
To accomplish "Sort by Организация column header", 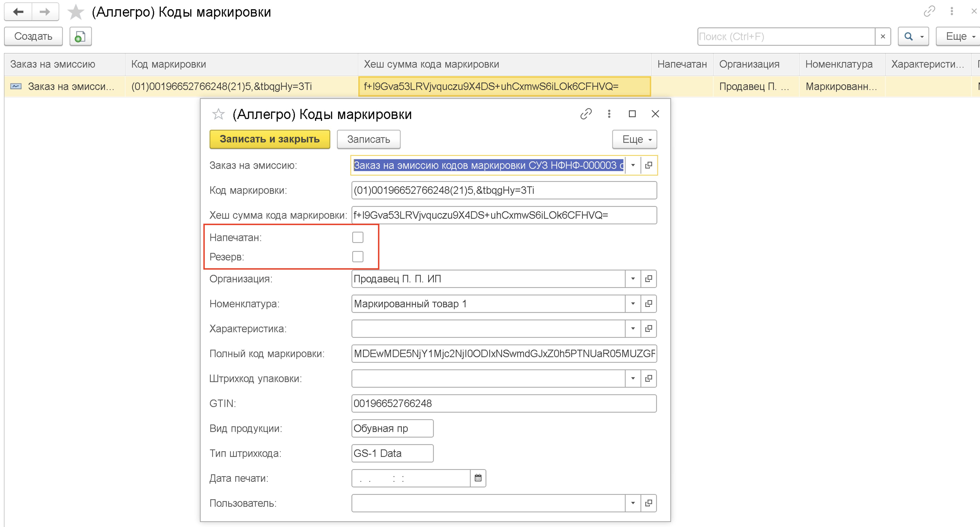I will (756, 64).
